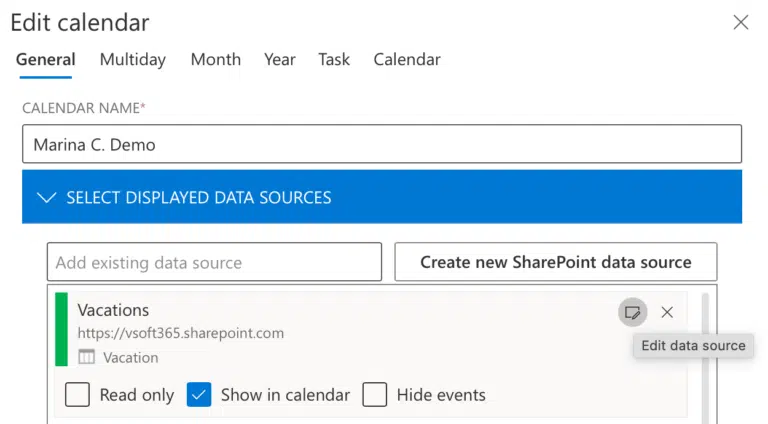The image size is (768, 424).
Task: Go to the Year tab
Action: (280, 59)
